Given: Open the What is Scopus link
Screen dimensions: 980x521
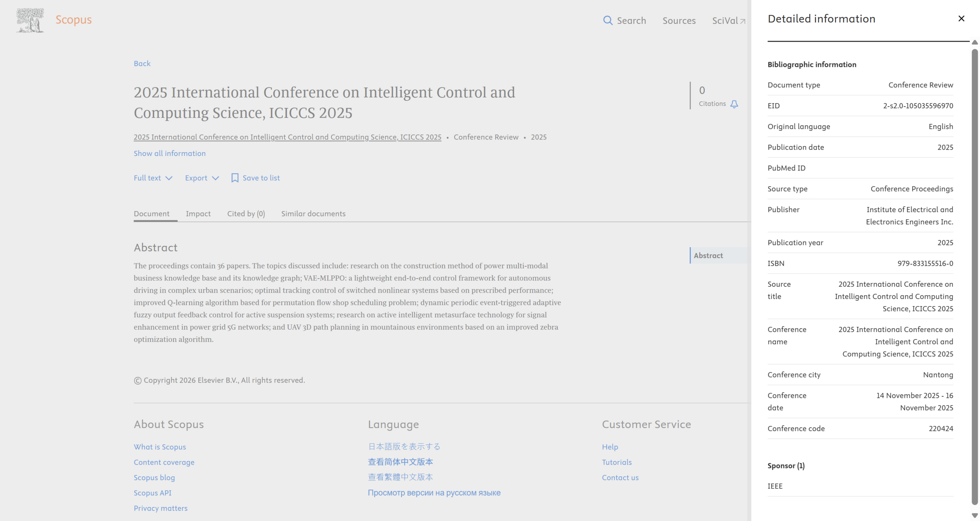Looking at the screenshot, I should pyautogui.click(x=160, y=447).
